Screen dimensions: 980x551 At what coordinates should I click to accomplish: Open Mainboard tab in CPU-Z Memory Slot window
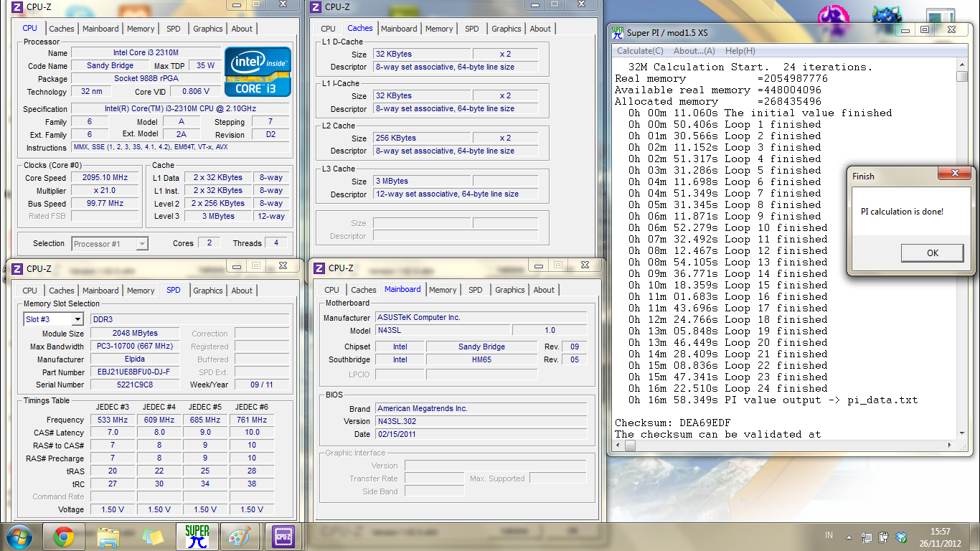(100, 291)
